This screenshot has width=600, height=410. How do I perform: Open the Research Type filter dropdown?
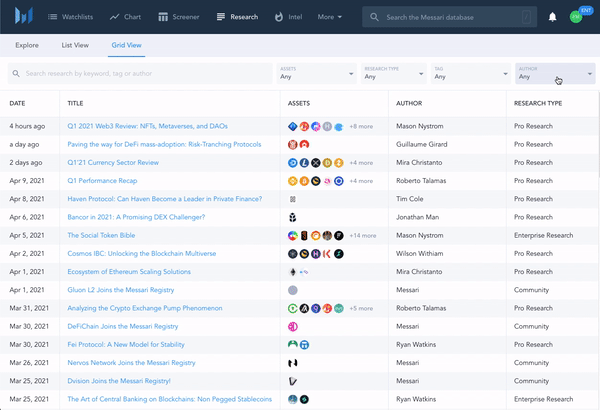coord(393,74)
